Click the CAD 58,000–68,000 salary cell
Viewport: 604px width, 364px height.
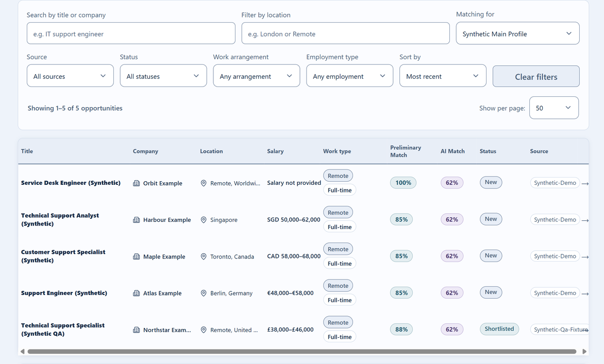(x=294, y=256)
